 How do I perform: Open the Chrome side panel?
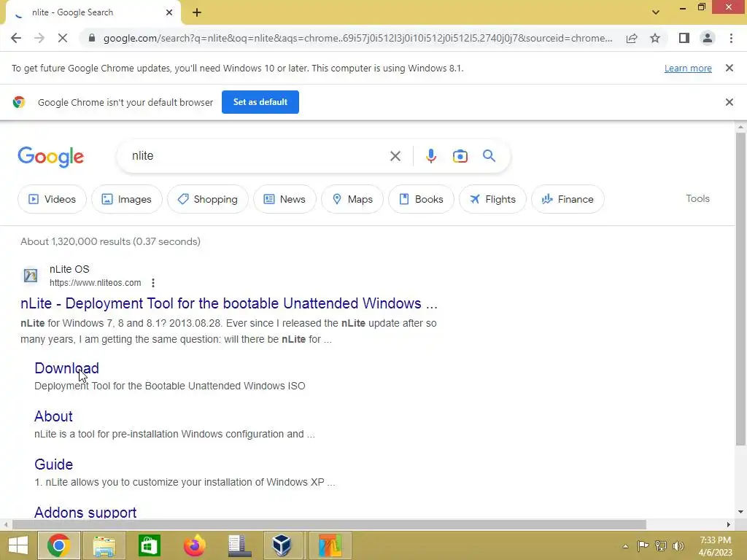pos(684,38)
